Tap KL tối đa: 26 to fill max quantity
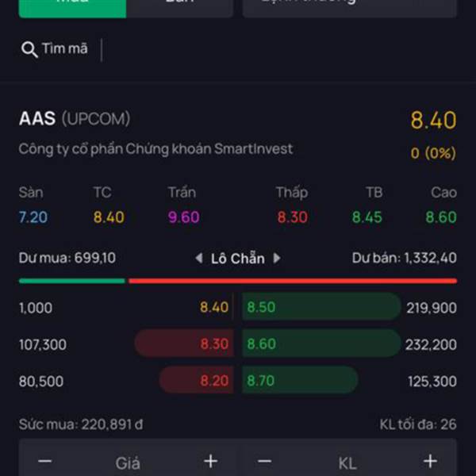The height and width of the screenshot is (476, 476). pos(418,424)
